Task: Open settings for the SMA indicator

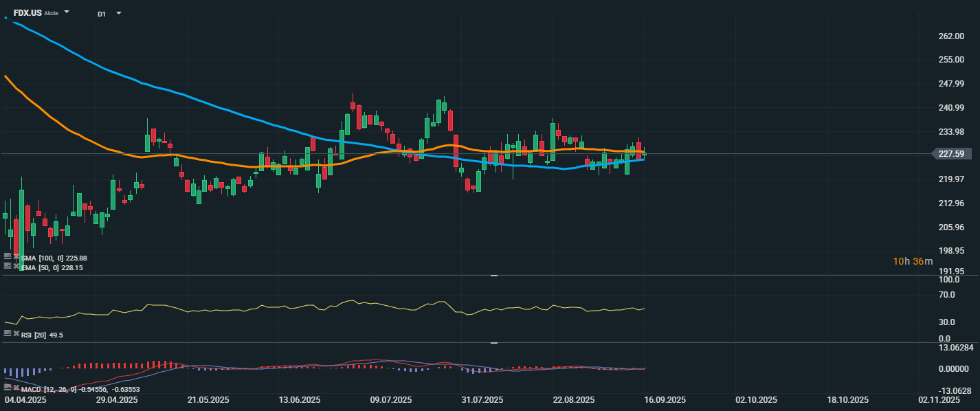Action: (x=7, y=256)
